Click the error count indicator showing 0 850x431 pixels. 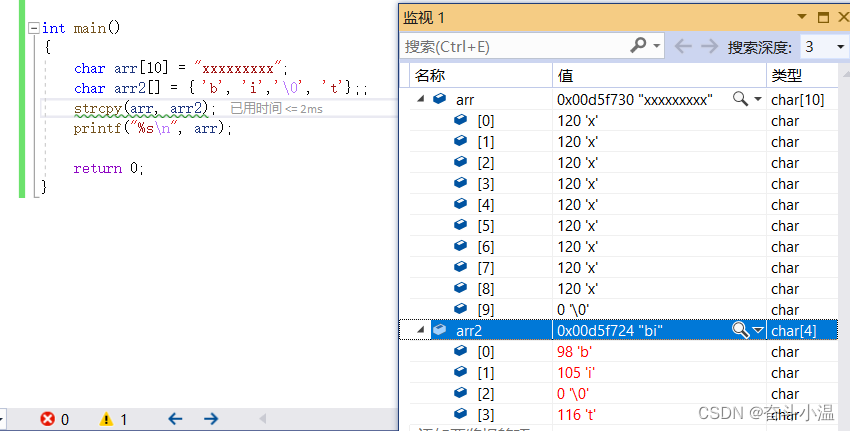54,419
